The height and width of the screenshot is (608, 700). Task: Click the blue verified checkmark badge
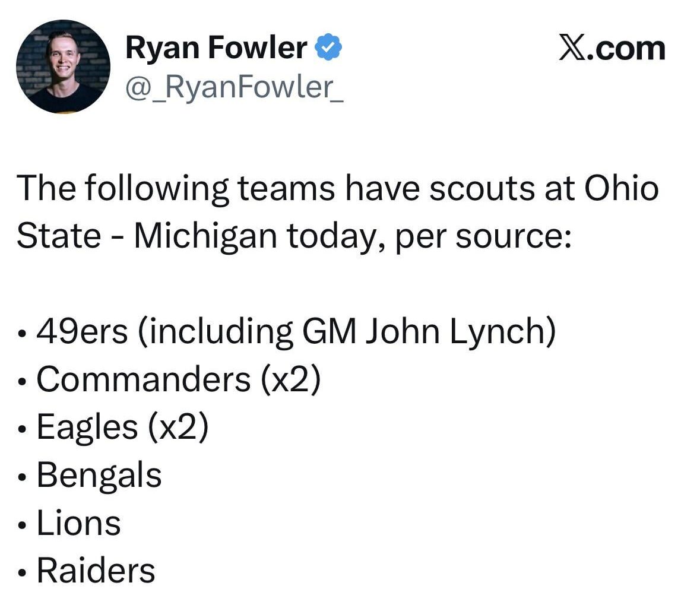click(x=328, y=47)
